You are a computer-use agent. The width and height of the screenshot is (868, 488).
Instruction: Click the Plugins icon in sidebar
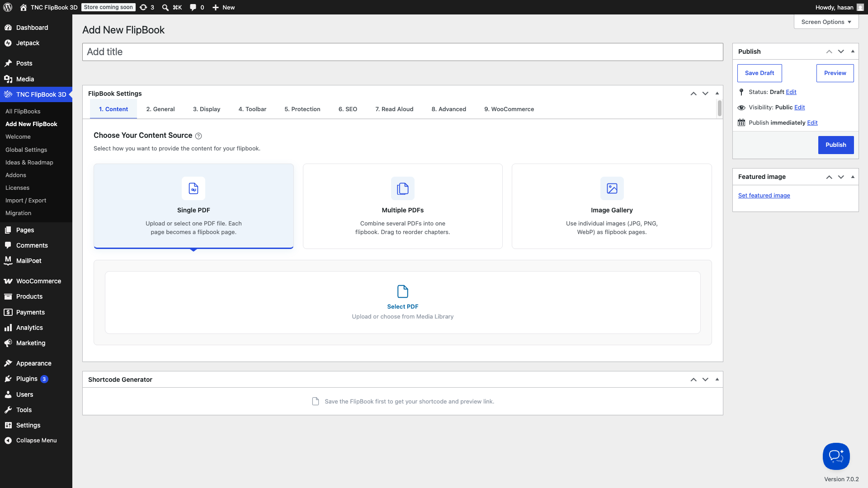coord(8,379)
